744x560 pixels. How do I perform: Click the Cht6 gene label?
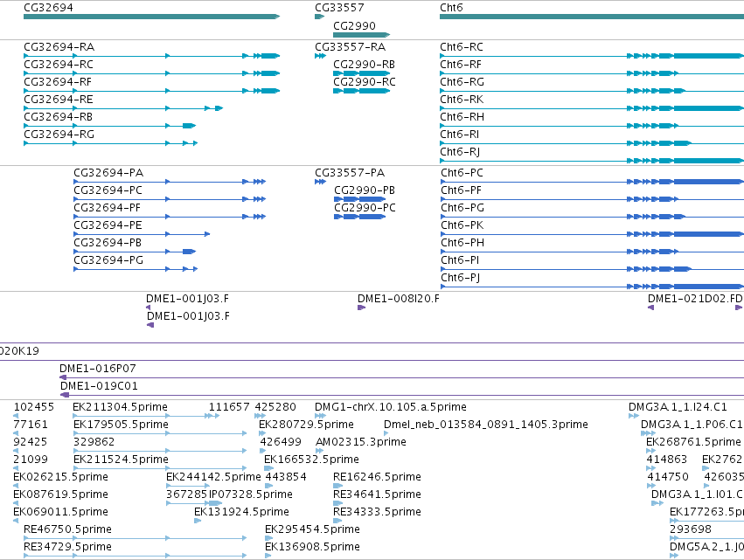click(451, 8)
